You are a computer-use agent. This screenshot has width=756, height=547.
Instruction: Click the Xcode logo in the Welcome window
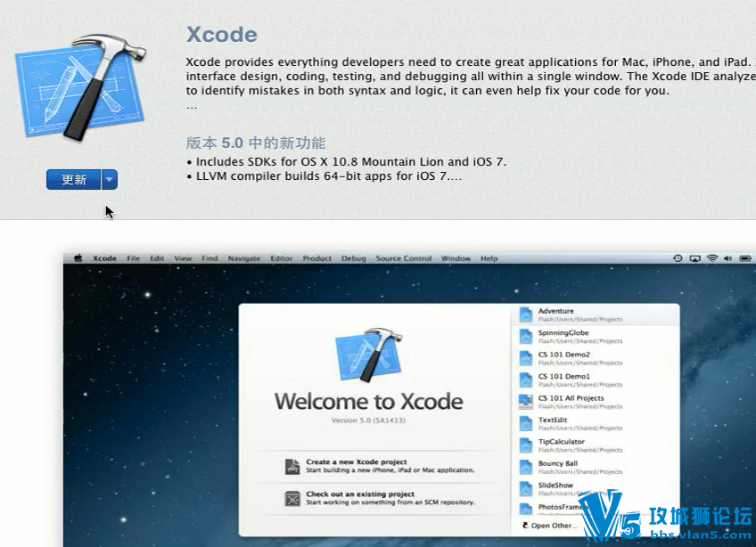(369, 355)
